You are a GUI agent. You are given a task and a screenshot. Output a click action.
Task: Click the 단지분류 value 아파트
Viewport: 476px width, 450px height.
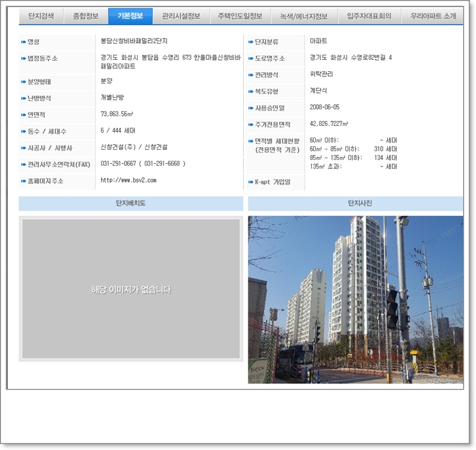tap(318, 41)
